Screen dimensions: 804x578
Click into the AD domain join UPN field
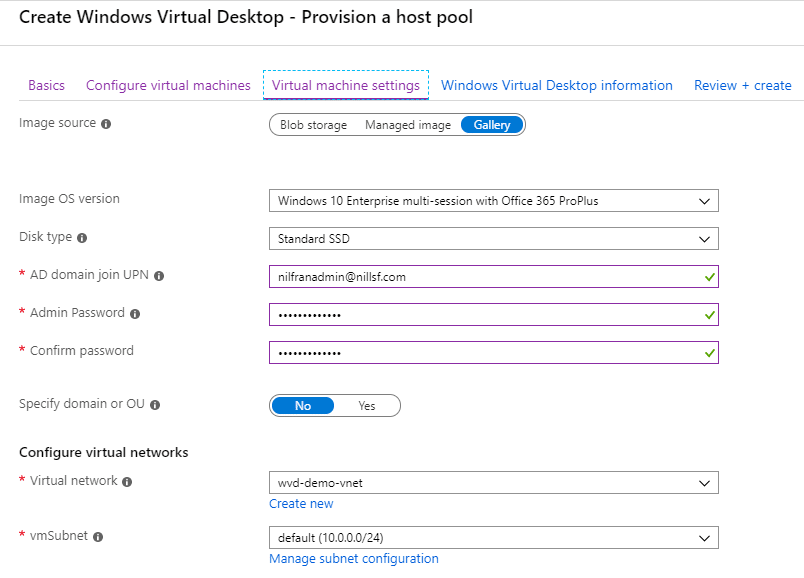(494, 276)
